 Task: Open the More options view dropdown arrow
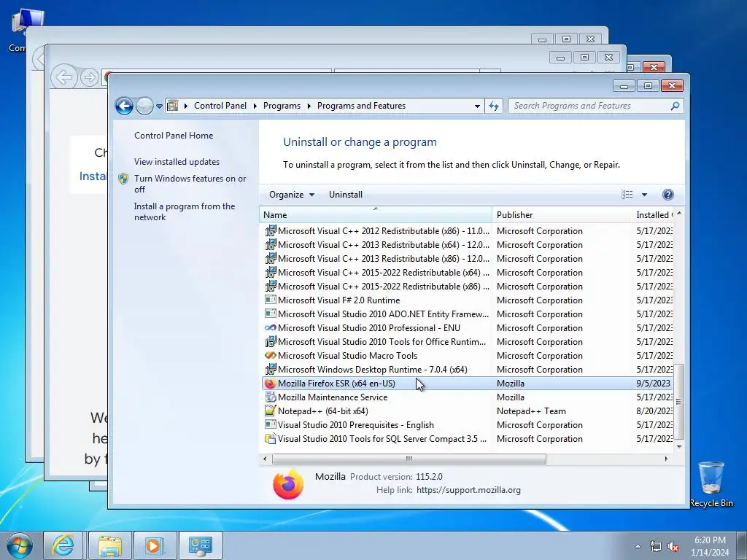click(644, 194)
